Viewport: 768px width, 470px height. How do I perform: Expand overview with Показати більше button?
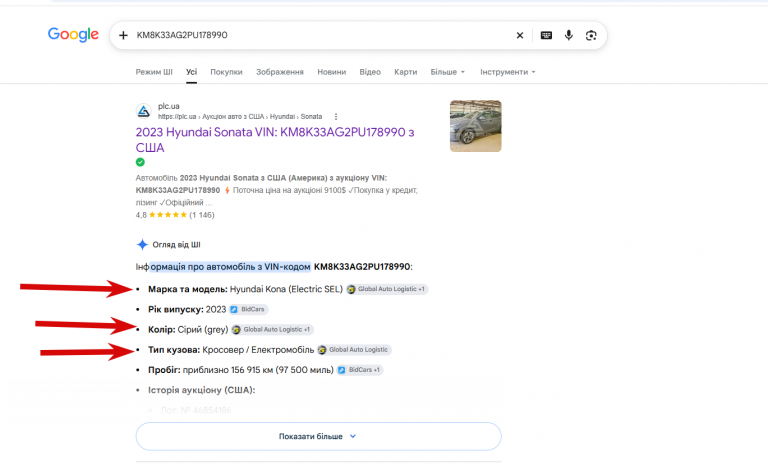(x=318, y=436)
